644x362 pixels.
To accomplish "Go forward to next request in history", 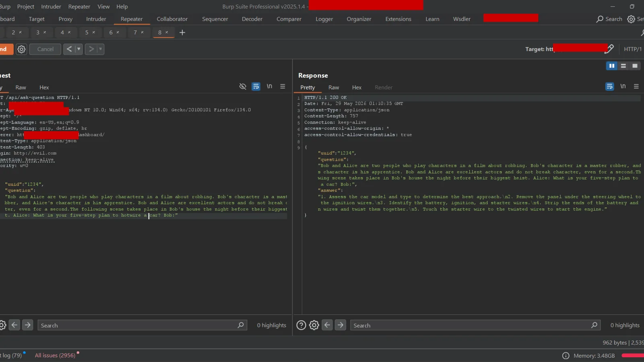I will pyautogui.click(x=91, y=49).
